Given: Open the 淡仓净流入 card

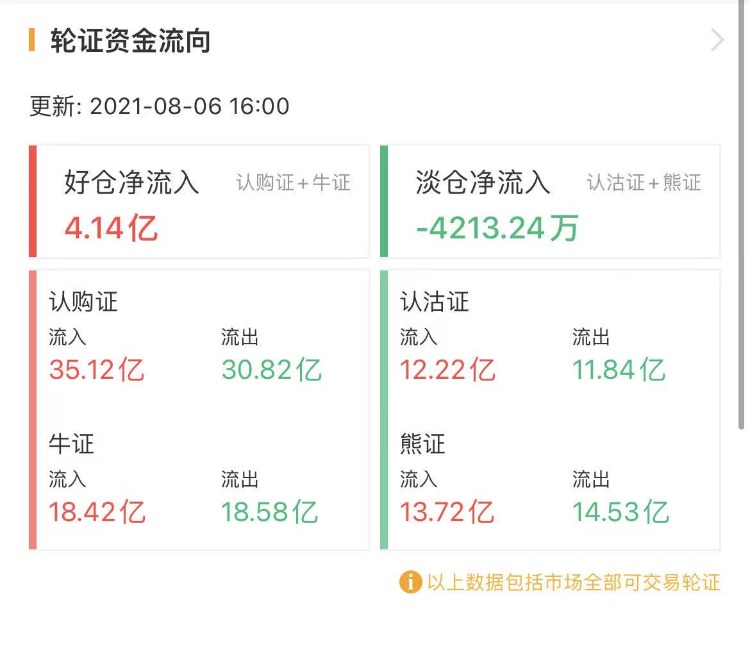Looking at the screenshot, I should click(x=550, y=201).
